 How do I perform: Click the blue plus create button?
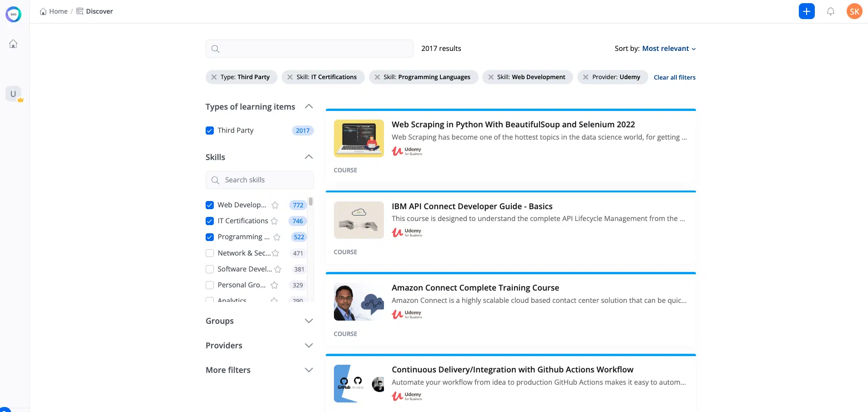pos(807,11)
